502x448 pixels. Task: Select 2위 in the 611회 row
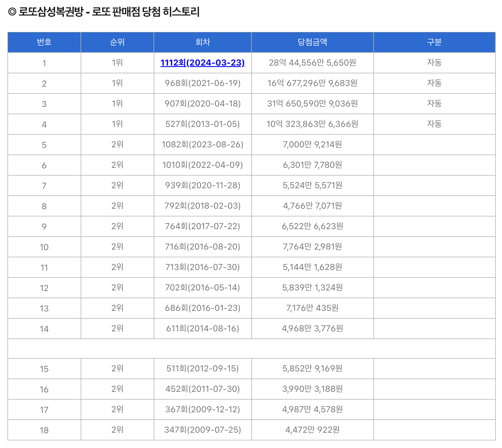117,328
